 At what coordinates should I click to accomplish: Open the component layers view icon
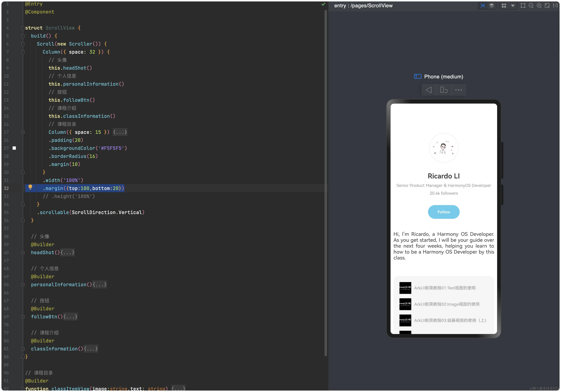pyautogui.click(x=492, y=6)
